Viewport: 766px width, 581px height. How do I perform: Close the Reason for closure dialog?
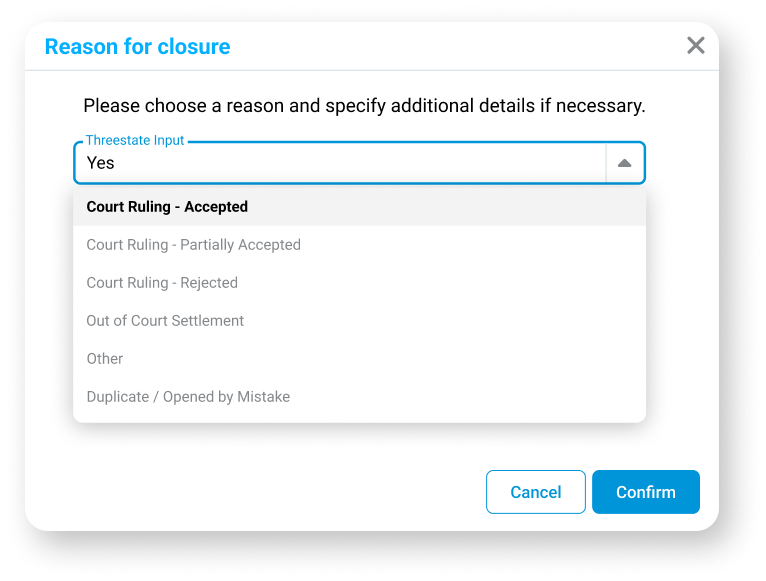pos(696,45)
